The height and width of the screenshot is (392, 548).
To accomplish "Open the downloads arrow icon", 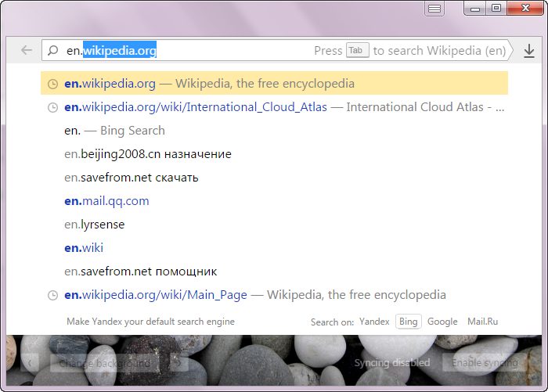I will coord(529,51).
